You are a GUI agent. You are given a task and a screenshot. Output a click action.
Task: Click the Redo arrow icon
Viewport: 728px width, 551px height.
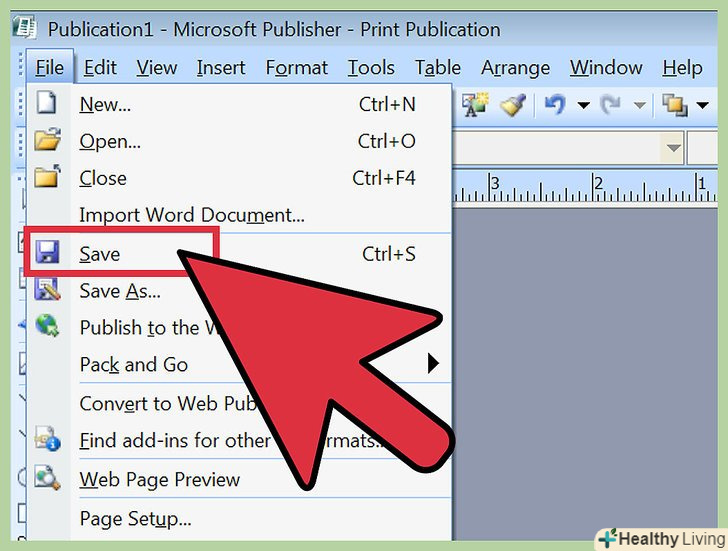tap(611, 104)
